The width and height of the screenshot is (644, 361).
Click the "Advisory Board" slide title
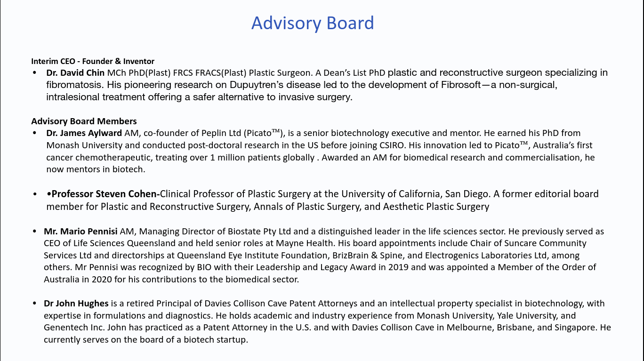coord(313,23)
